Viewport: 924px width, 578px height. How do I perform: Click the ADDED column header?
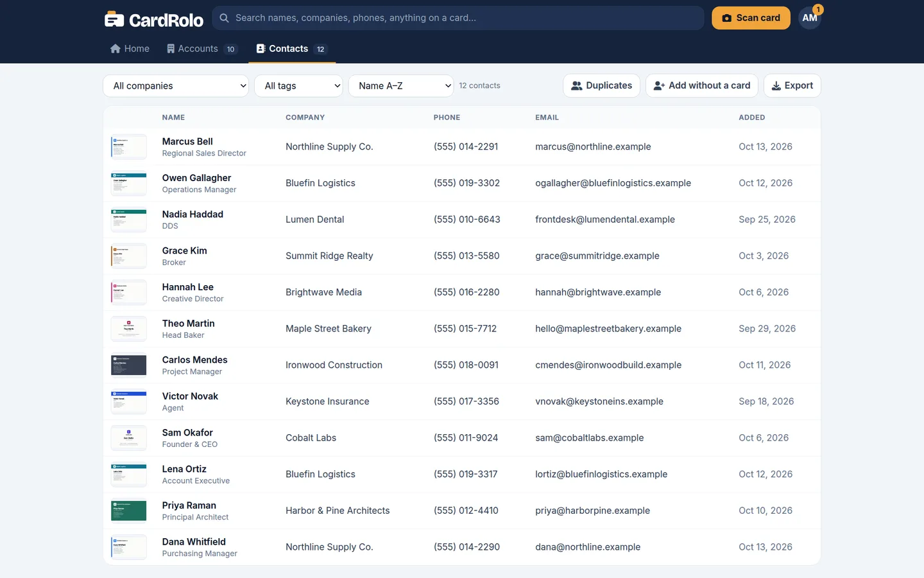tap(752, 118)
